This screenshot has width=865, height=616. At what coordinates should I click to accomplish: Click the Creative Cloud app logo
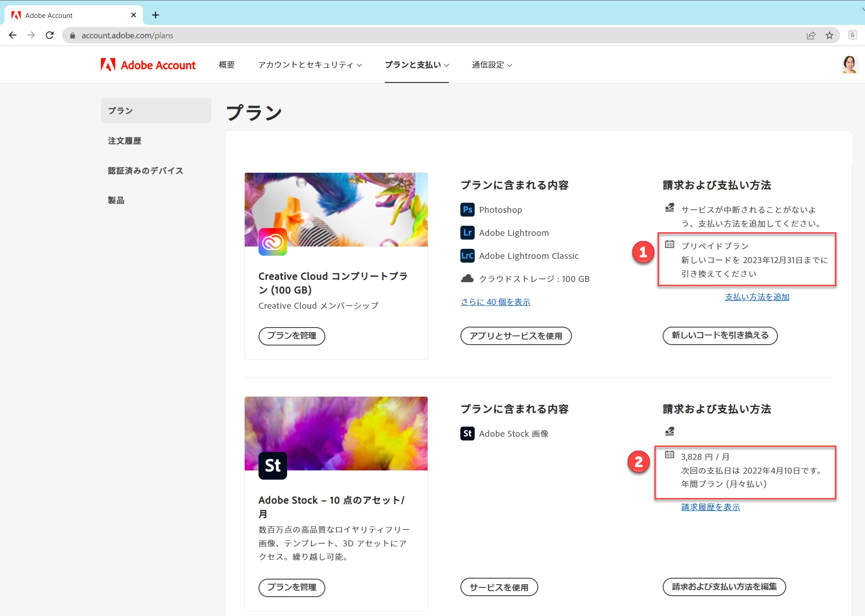click(273, 242)
